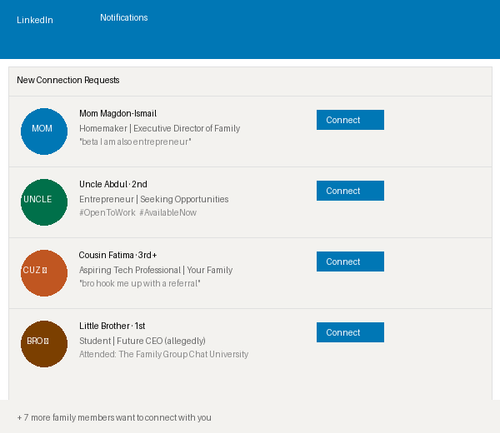Select the quote 'beta I am also entrepreneur'
The width and height of the screenshot is (500, 433).
click(135, 142)
